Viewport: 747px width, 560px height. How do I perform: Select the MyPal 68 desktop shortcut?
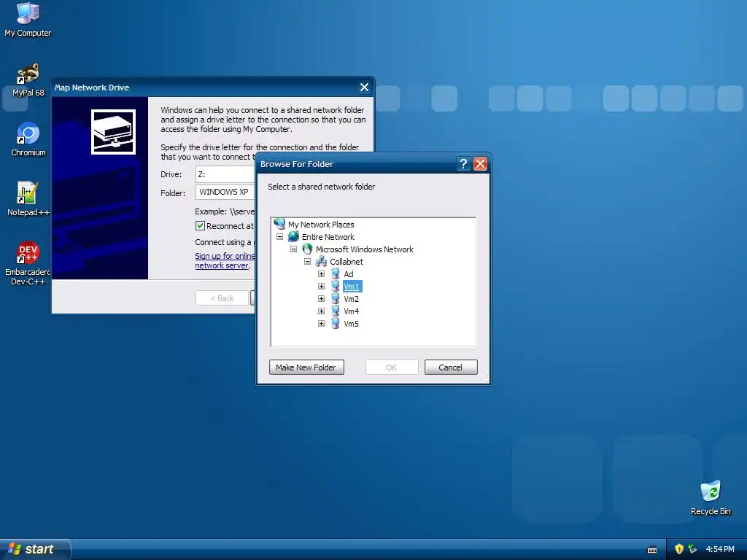pyautogui.click(x=28, y=80)
